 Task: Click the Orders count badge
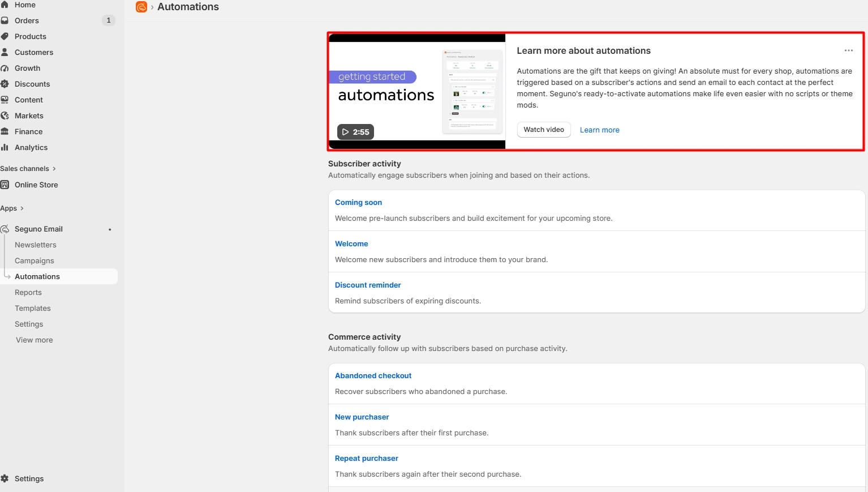(x=109, y=20)
